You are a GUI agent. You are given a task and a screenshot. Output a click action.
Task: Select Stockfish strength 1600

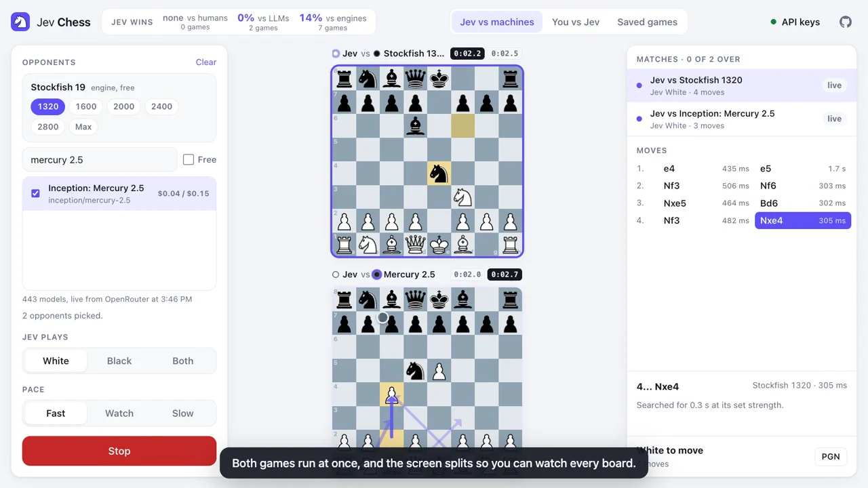86,106
